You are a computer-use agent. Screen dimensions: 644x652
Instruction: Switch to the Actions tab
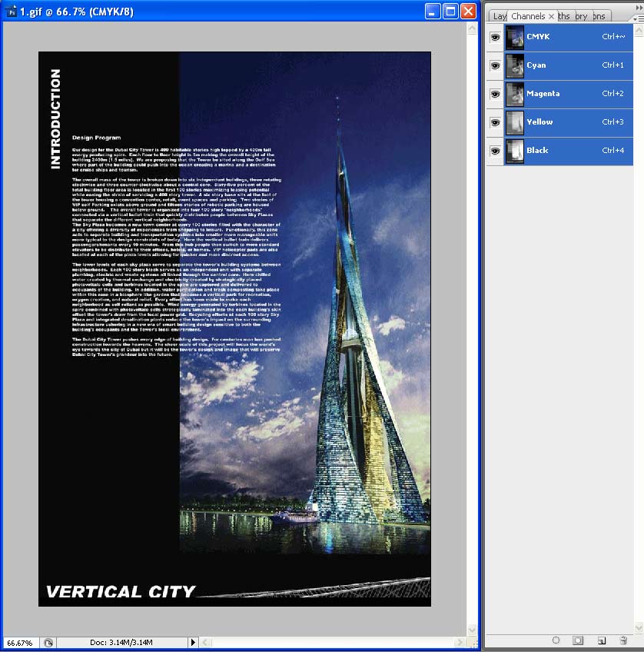(600, 16)
